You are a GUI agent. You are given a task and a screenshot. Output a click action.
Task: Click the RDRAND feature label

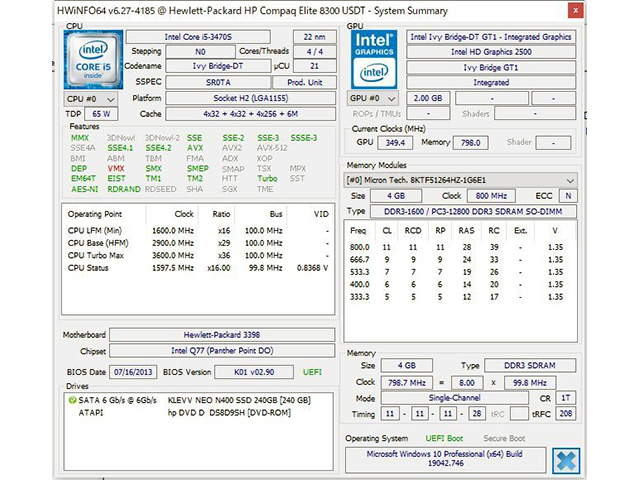124,189
